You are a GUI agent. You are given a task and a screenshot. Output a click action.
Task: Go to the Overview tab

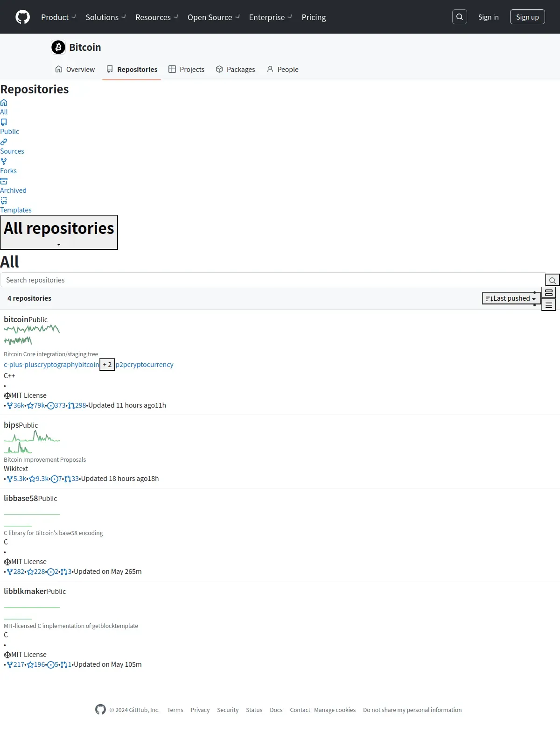click(x=75, y=69)
